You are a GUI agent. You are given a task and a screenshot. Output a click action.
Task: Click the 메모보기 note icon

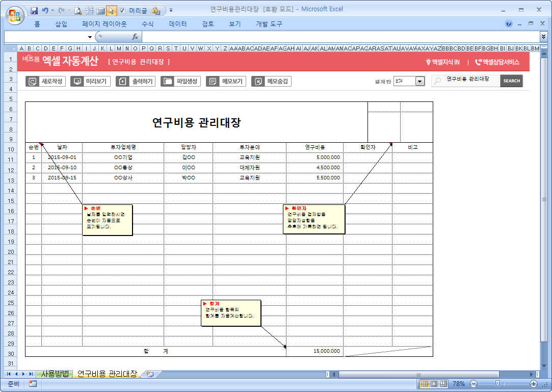pos(213,82)
